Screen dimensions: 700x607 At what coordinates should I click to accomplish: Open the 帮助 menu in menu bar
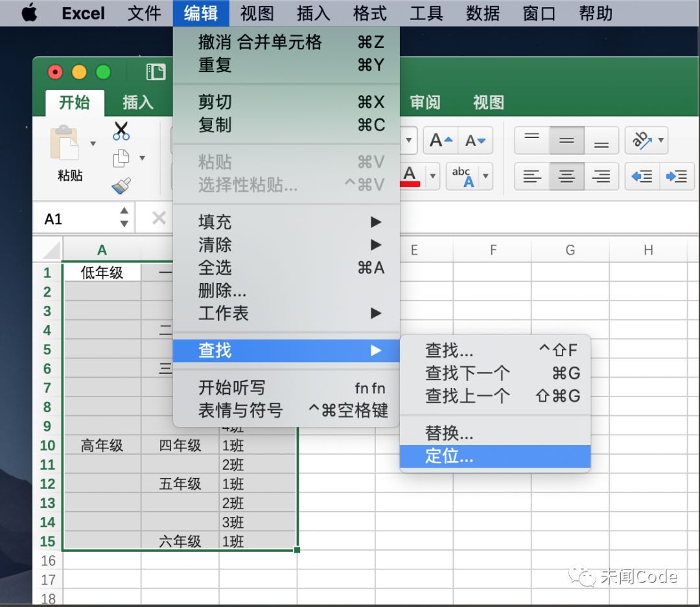pyautogui.click(x=596, y=13)
